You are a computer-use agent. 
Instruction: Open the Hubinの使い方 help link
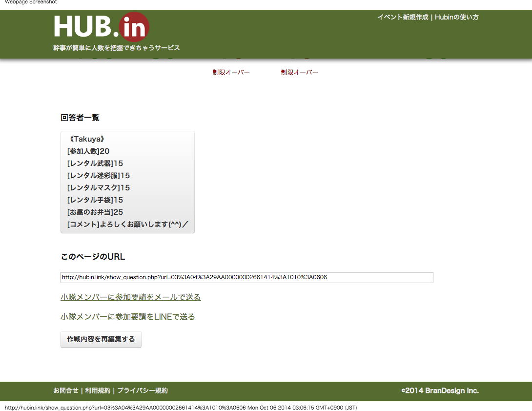[456, 17]
